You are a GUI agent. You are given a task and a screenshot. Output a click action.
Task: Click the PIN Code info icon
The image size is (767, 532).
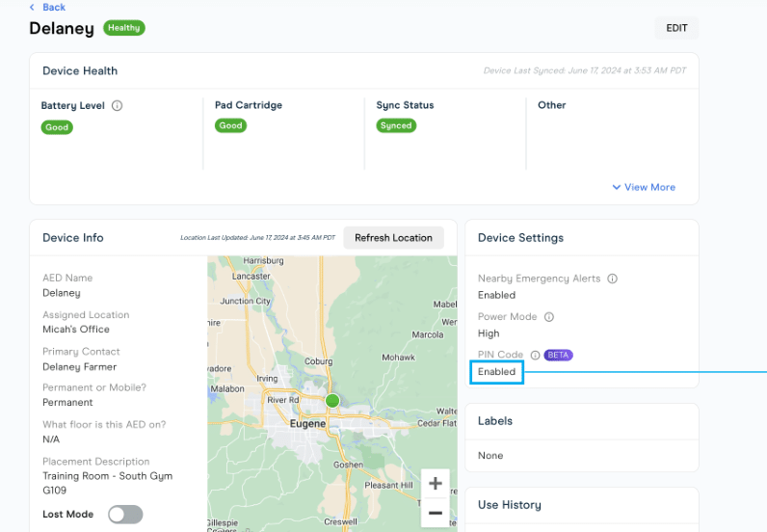(536, 355)
